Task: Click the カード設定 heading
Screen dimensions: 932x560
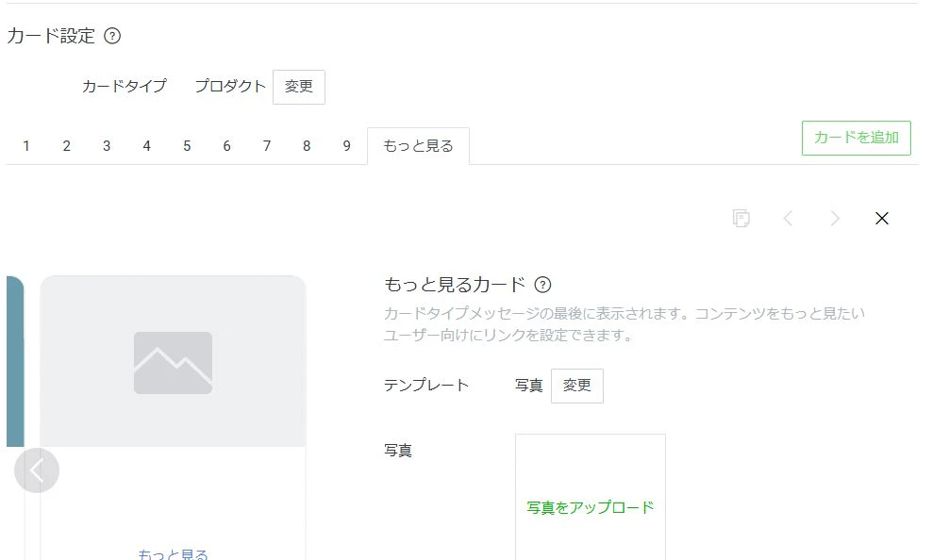Action: click(x=51, y=36)
